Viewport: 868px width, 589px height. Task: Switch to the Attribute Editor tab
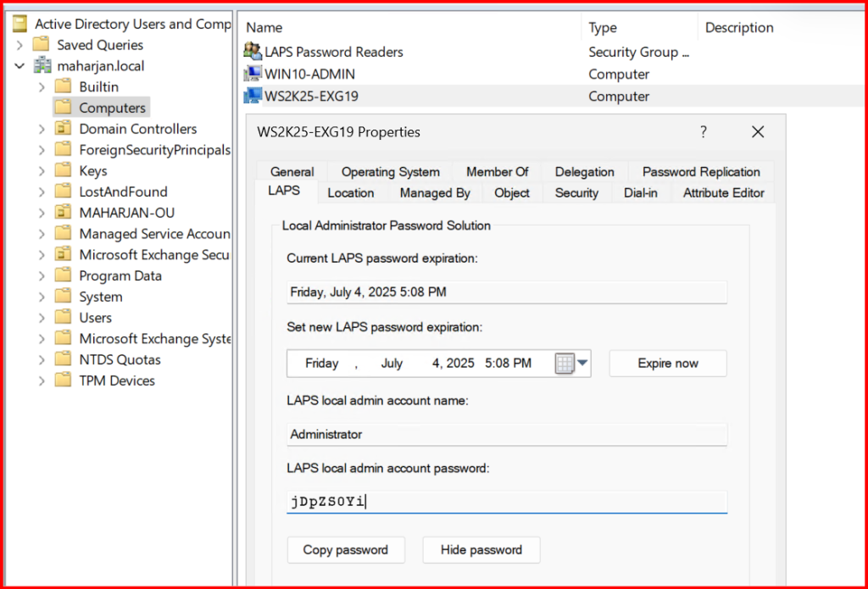click(x=723, y=193)
